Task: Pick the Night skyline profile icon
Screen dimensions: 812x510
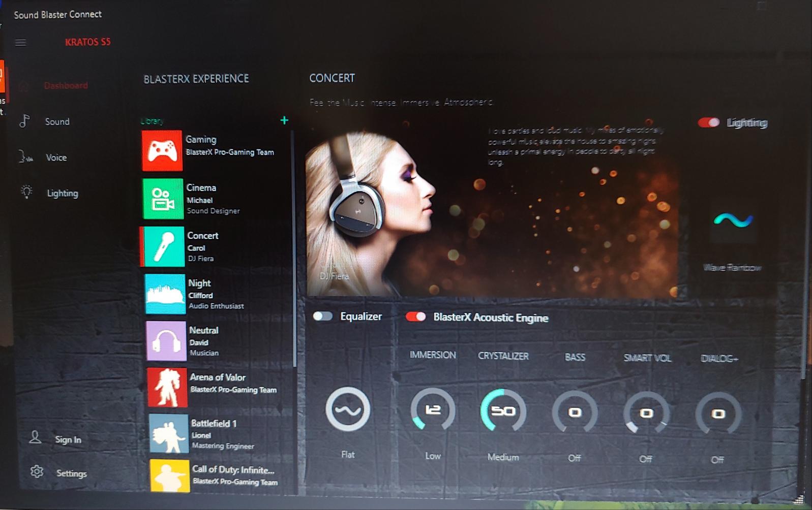Action: point(165,294)
